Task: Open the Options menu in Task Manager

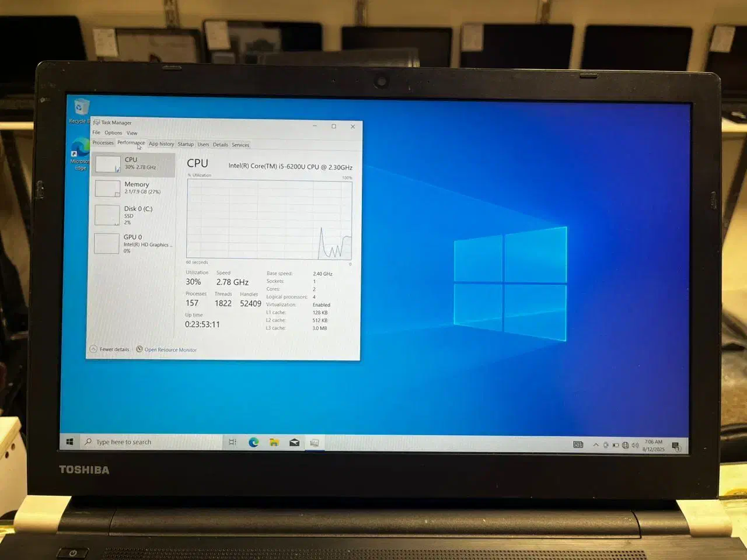Action: tap(113, 133)
